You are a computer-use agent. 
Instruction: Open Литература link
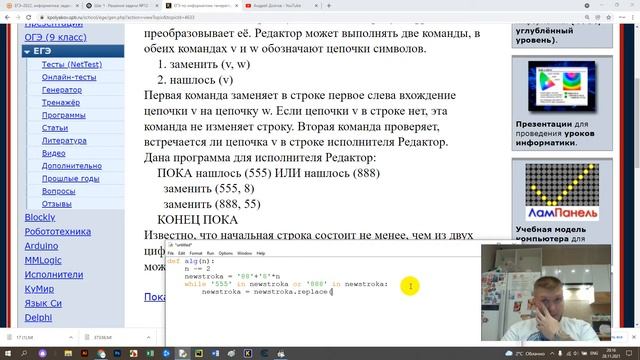click(64, 140)
